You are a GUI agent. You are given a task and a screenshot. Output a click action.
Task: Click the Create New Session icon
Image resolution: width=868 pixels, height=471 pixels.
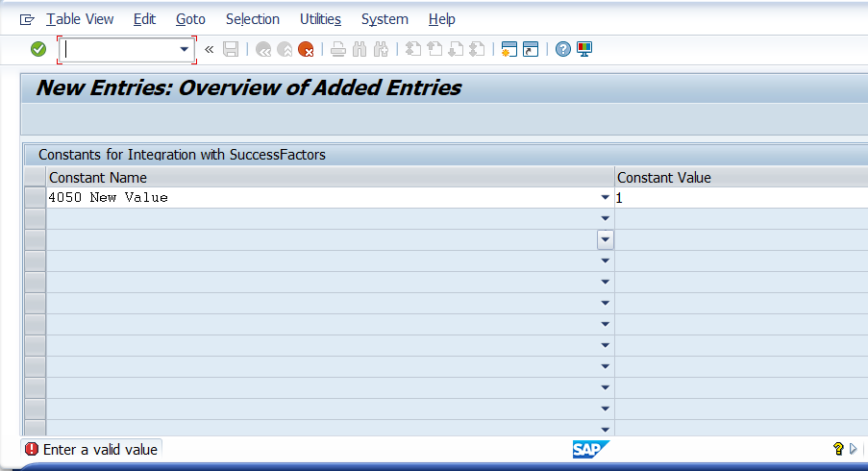click(x=508, y=49)
